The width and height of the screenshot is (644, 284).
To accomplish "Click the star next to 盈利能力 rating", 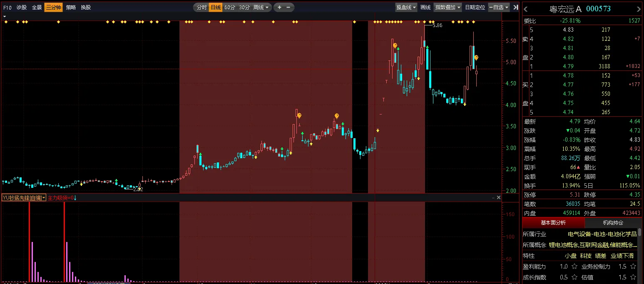I will coord(574,267).
